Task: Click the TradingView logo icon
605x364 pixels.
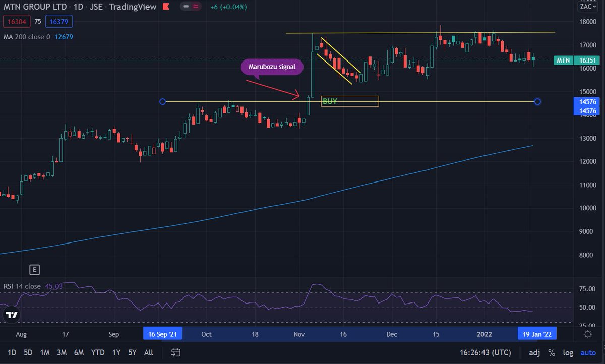Action: pos(11,315)
